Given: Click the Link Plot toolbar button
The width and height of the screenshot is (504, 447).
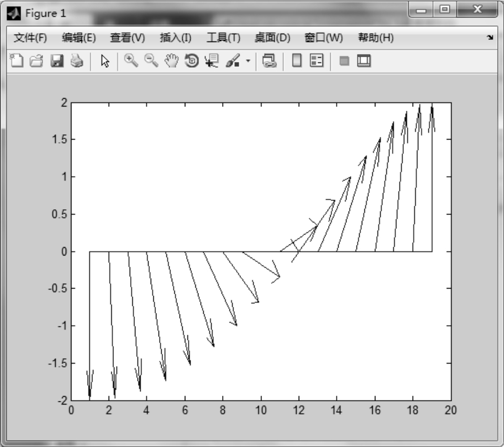Looking at the screenshot, I should (x=269, y=61).
